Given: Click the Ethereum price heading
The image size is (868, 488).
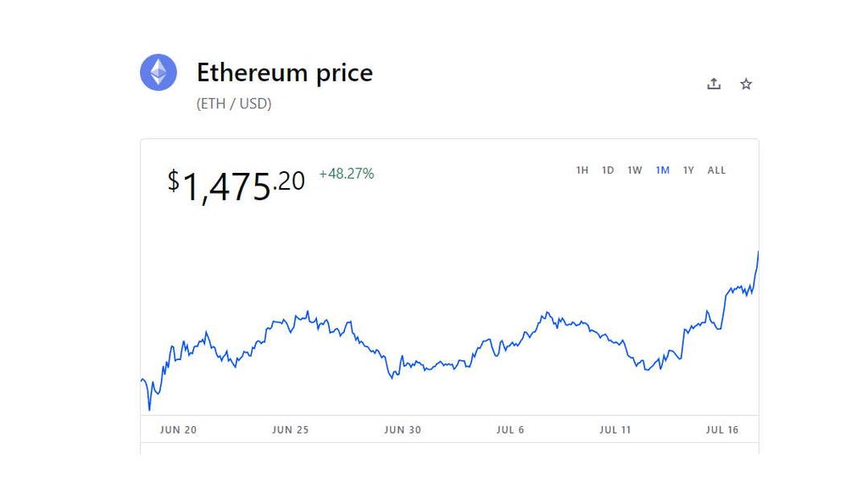Looking at the screenshot, I should click(x=285, y=73).
